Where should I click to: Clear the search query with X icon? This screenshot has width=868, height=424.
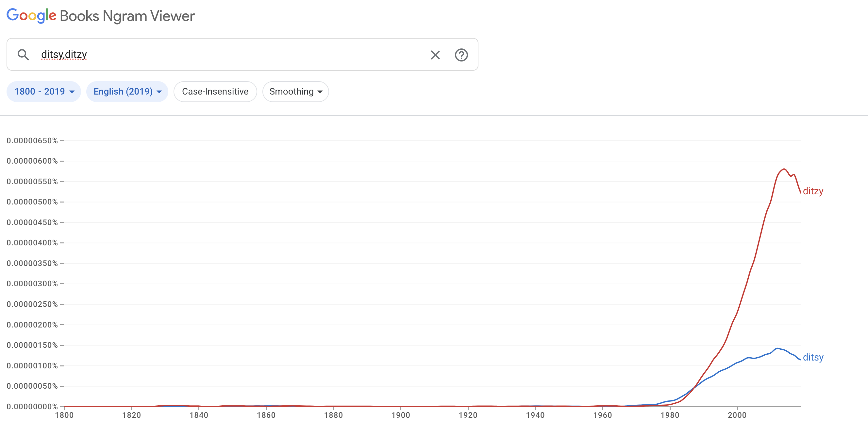point(435,55)
